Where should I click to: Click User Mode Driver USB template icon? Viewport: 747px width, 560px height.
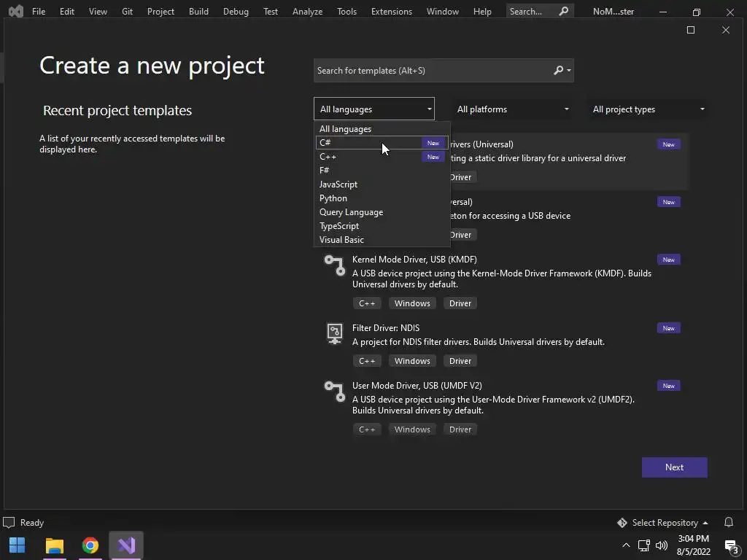point(334,392)
